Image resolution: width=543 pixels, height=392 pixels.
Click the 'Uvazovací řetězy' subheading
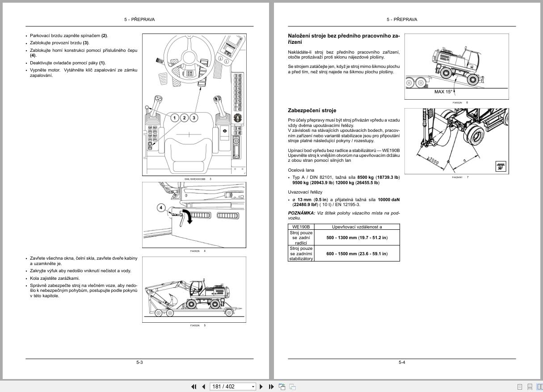click(305, 192)
